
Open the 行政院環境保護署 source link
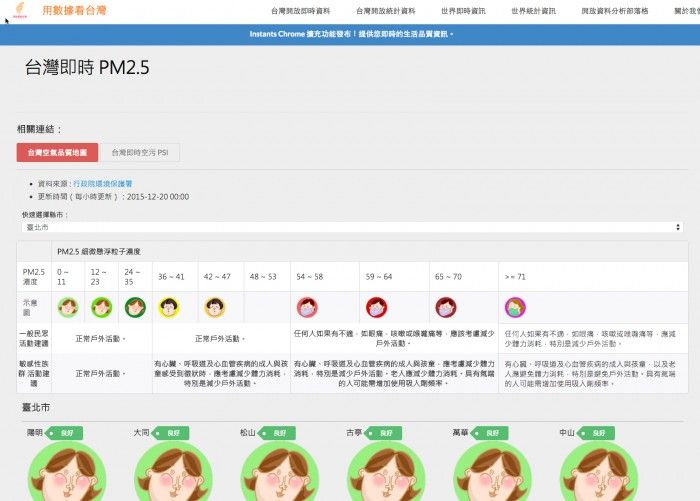[102, 185]
